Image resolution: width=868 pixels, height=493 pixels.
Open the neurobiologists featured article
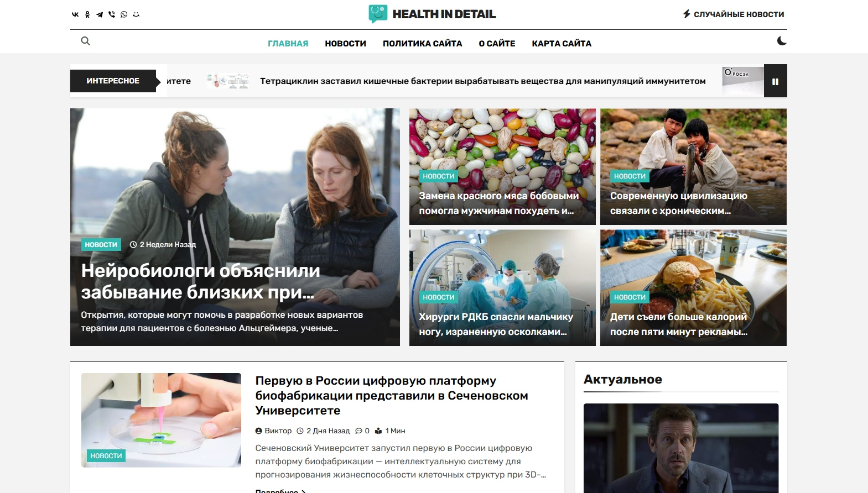tap(201, 281)
